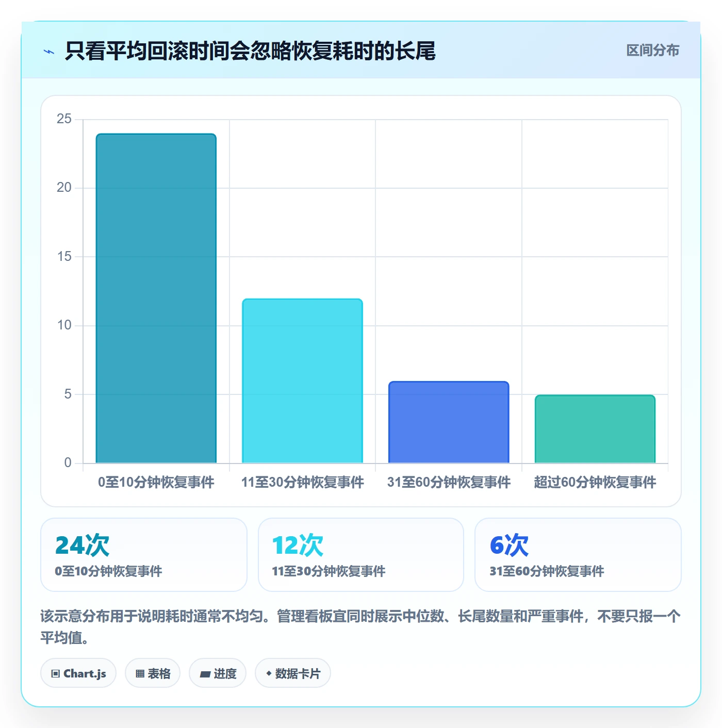Open the 6次 data card
This screenshot has height=728, width=722.
tap(578, 555)
